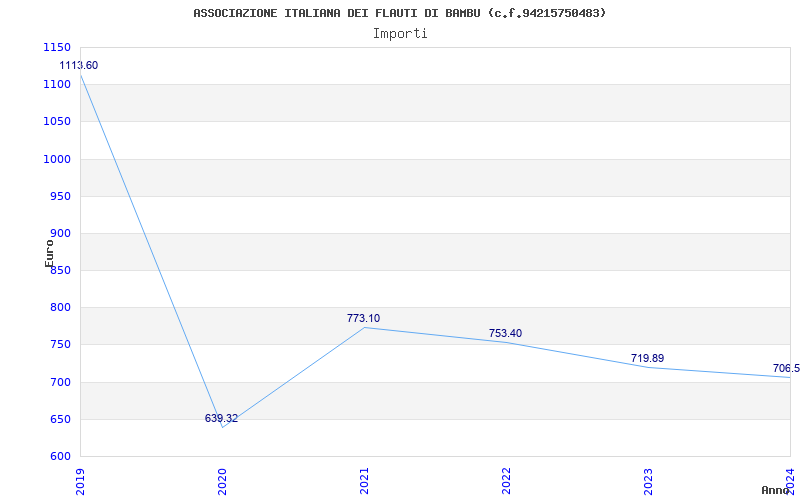Click the 850 y-axis value
Viewport: 800px width, 500px height.
[x=60, y=271]
